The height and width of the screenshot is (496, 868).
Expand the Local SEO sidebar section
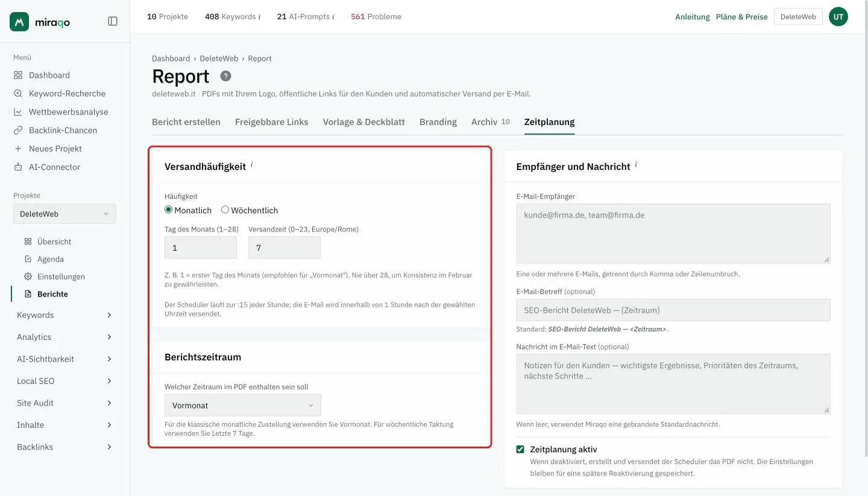(x=64, y=381)
